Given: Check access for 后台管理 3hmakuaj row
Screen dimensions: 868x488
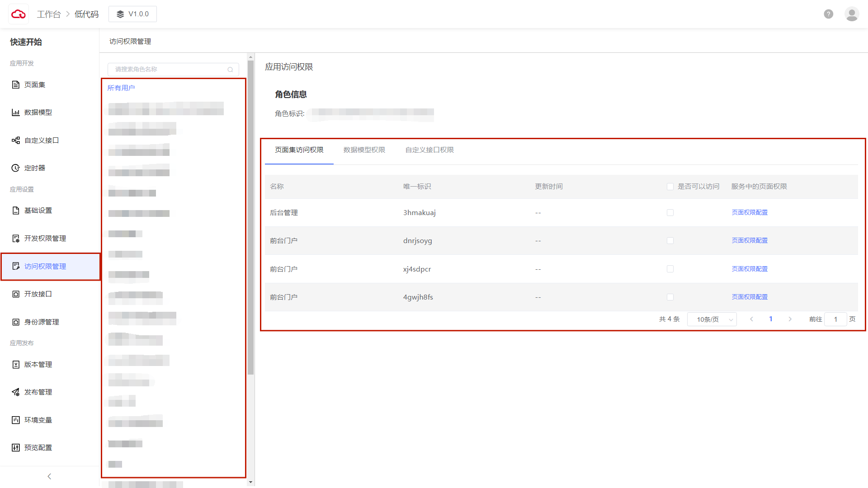Looking at the screenshot, I should pyautogui.click(x=670, y=212).
